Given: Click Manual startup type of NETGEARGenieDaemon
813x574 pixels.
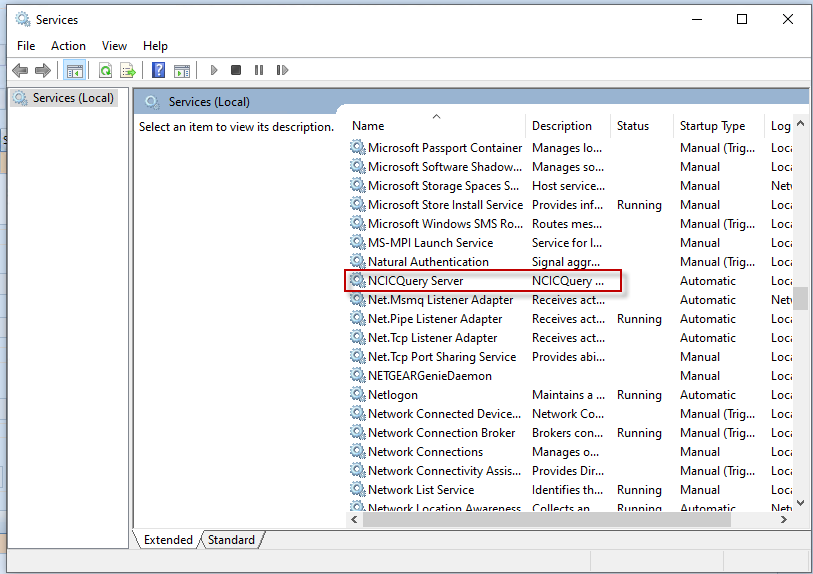Looking at the screenshot, I should pyautogui.click(x=699, y=375).
